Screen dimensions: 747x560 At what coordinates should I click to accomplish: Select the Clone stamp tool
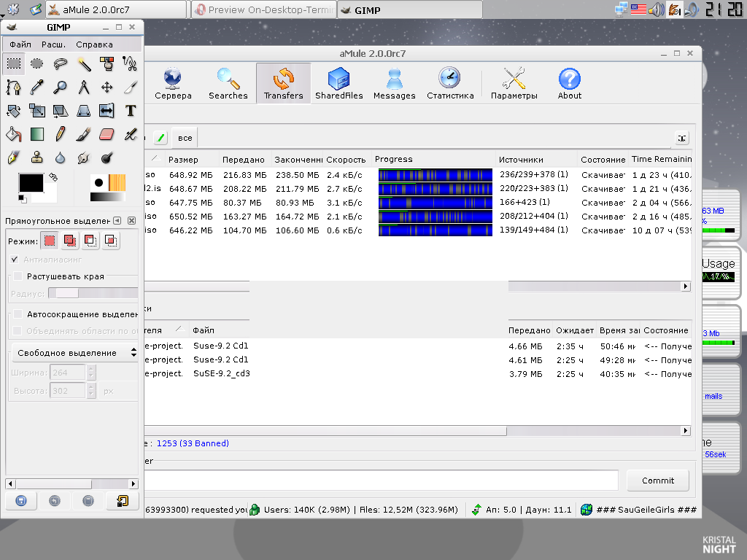click(x=36, y=157)
